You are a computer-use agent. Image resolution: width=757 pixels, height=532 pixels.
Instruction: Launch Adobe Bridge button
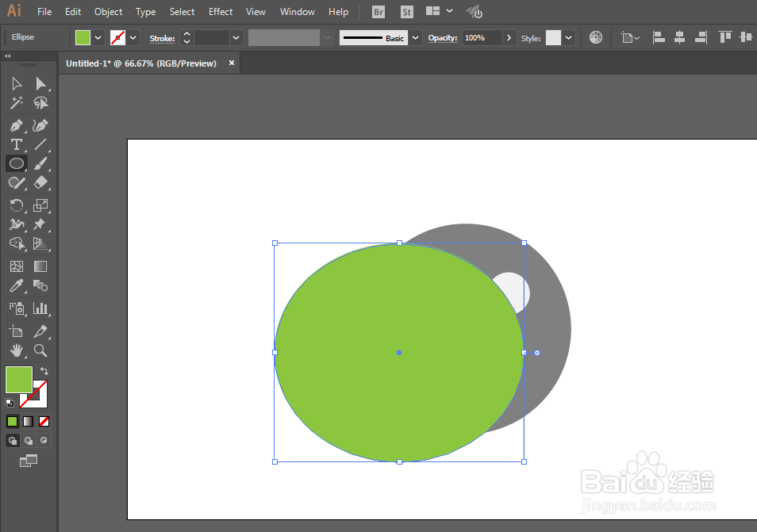point(378,12)
